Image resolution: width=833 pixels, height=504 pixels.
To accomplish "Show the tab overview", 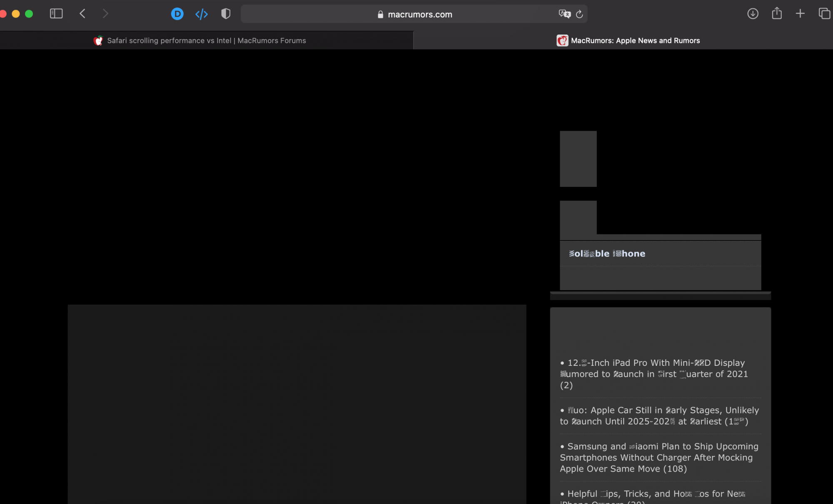I will (824, 14).
